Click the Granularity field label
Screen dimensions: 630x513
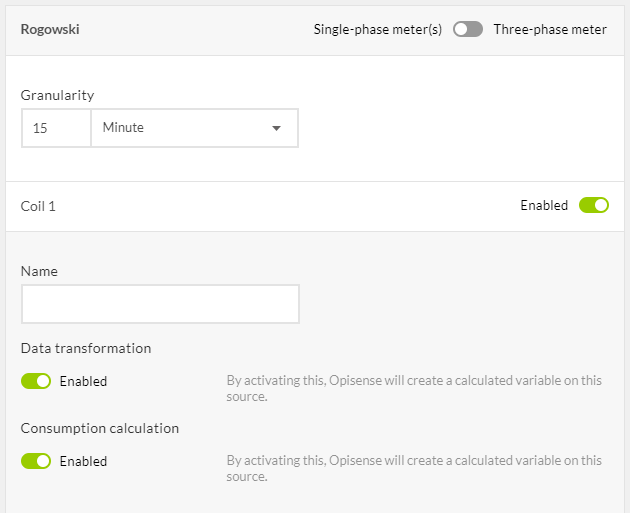pyautogui.click(x=58, y=95)
